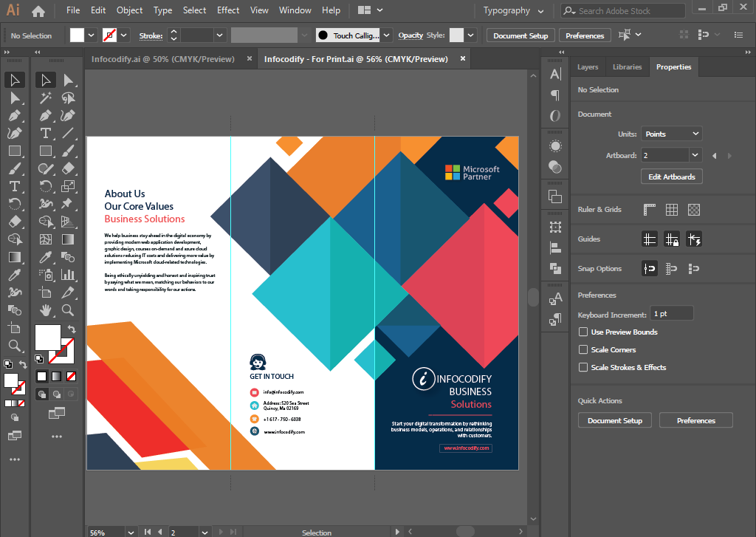Click the Show Grid icon
Screen dimensions: 756x537
coord(671,210)
